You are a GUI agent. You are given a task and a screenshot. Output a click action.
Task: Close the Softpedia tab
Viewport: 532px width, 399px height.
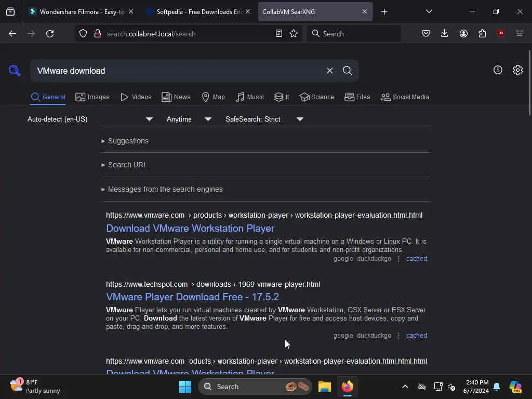[x=248, y=11]
